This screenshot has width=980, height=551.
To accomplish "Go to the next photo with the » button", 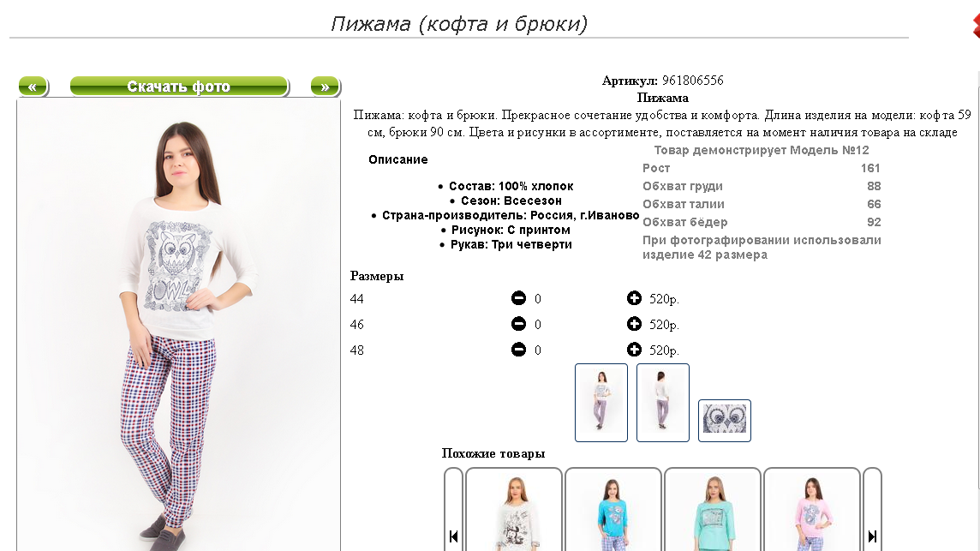I will point(326,87).
